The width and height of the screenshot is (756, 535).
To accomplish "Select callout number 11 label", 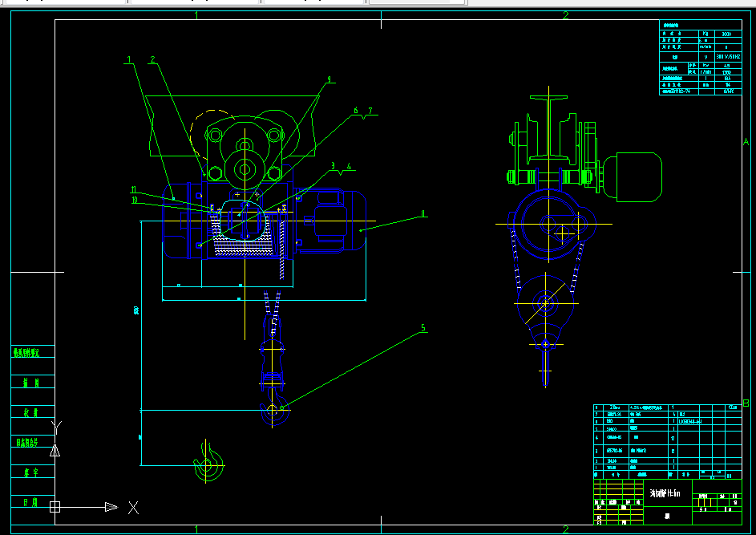I will [134, 189].
